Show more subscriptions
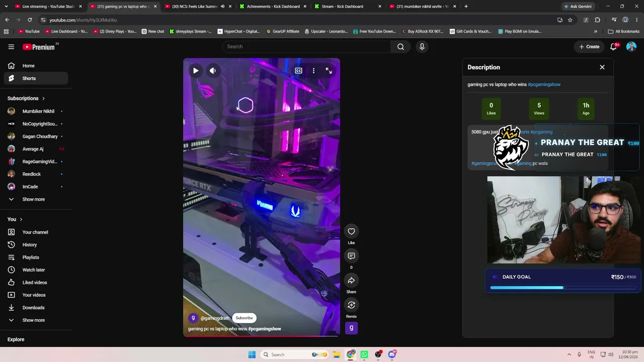 36,199
